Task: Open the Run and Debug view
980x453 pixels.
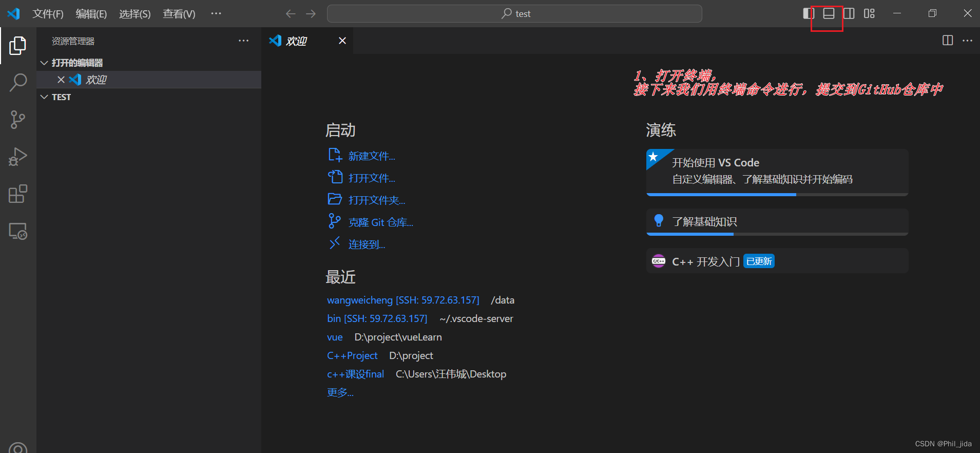Action: pyautogui.click(x=18, y=157)
